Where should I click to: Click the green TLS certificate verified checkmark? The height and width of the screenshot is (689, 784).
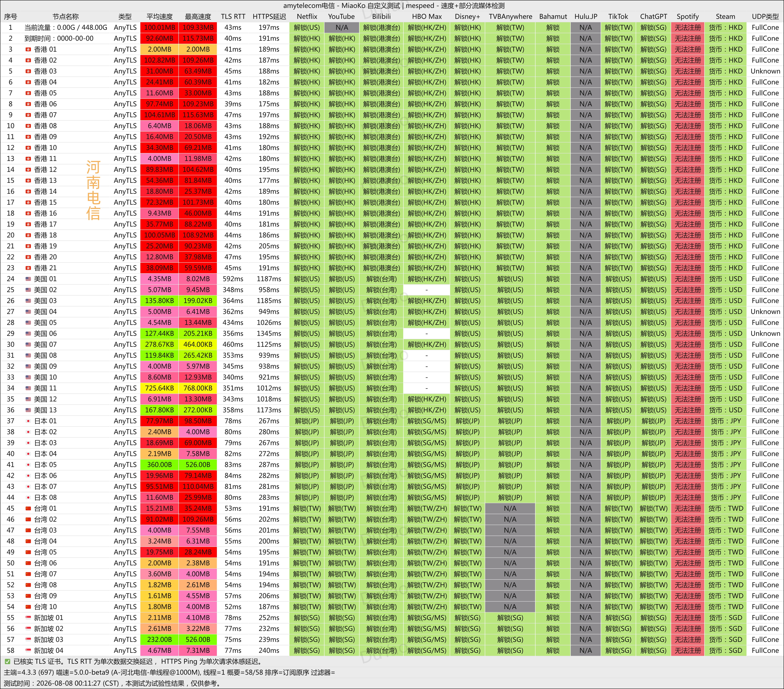click(7, 662)
